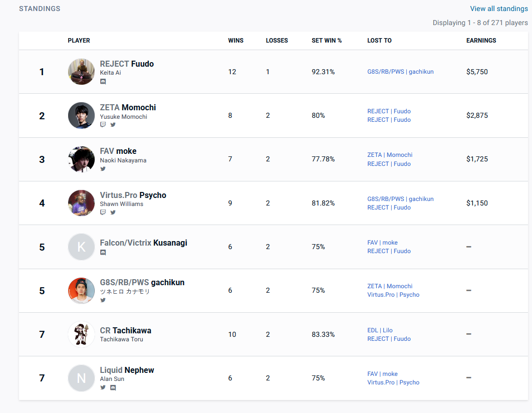Image resolution: width=532 pixels, height=413 pixels.
Task: Open REJECT | Fuudo link in Tachikawa's row
Action: coord(389,339)
